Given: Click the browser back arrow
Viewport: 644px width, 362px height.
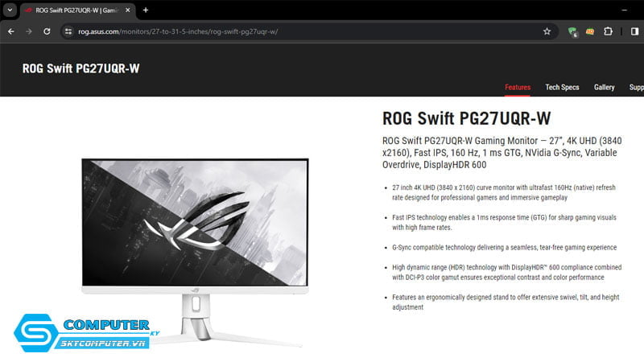Looking at the screenshot, I should pos(11,31).
